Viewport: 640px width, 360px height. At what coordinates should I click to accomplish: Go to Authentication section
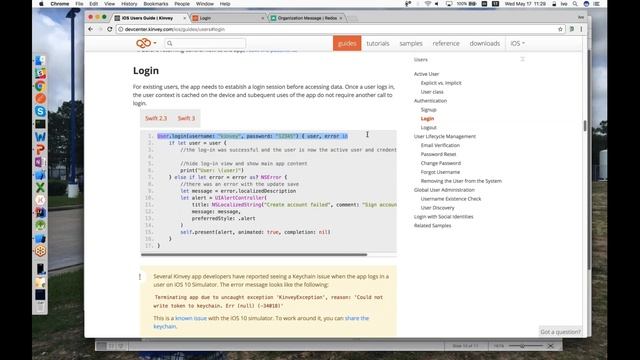click(x=430, y=101)
